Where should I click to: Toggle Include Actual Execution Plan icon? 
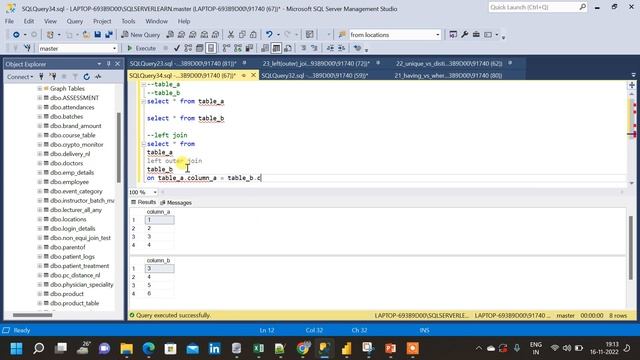(226, 48)
